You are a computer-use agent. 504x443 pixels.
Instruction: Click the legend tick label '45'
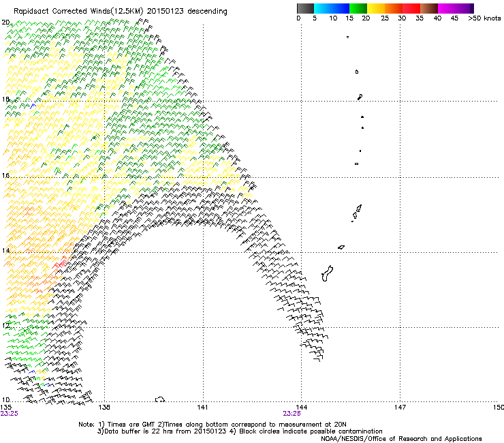click(x=454, y=18)
